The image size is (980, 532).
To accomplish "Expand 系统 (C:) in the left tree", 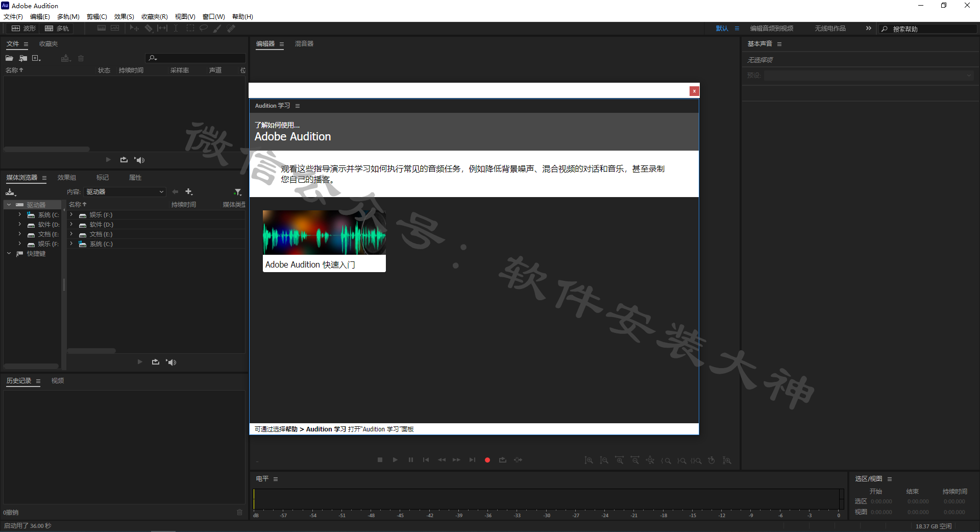I will [x=20, y=215].
